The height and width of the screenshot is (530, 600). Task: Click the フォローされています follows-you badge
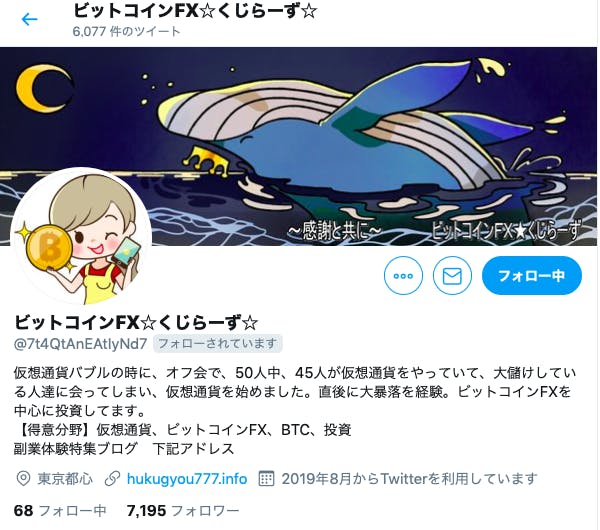217,343
